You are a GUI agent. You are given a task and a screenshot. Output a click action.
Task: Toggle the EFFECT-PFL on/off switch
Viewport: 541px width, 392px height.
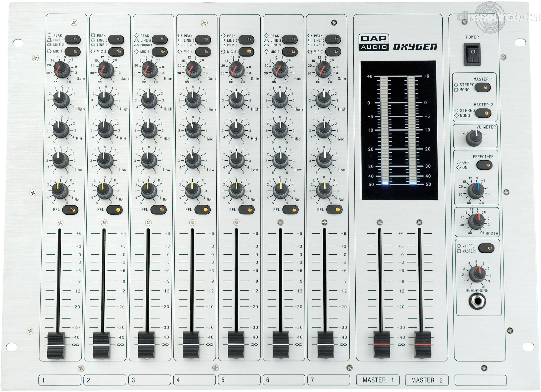click(x=484, y=165)
